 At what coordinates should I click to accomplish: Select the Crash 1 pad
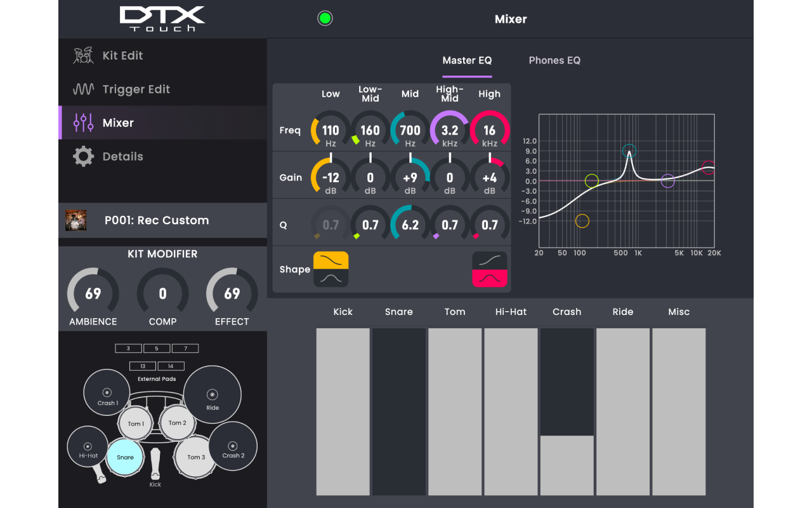pyautogui.click(x=107, y=394)
